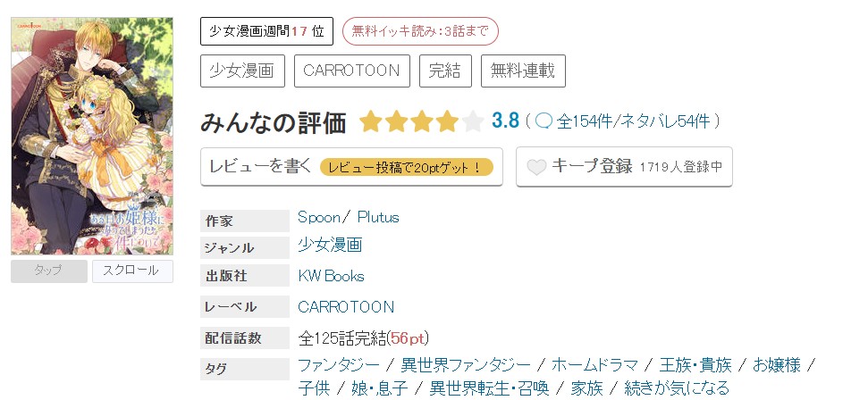
Task: Select the 無料連載 tag button
Action: (x=523, y=71)
